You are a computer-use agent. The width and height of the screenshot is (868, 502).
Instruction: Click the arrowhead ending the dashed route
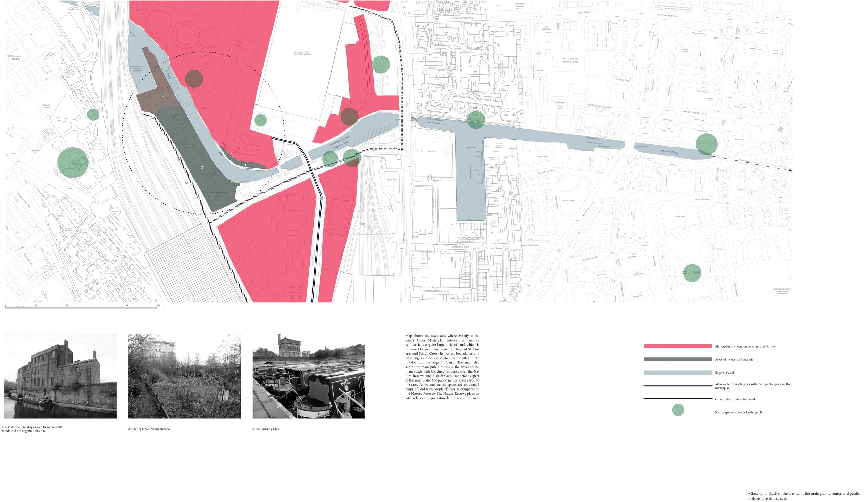791,170
